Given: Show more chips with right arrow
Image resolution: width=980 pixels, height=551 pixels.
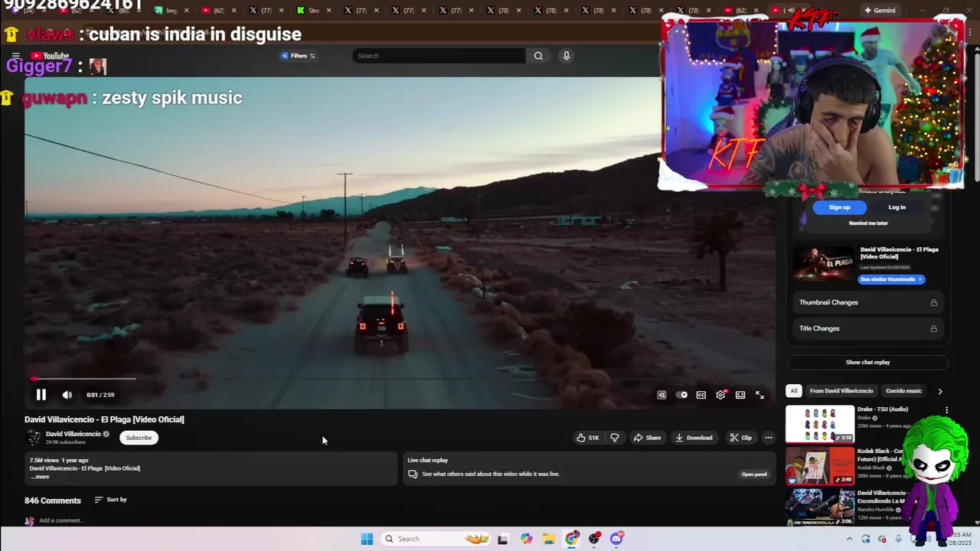Looking at the screenshot, I should [940, 391].
